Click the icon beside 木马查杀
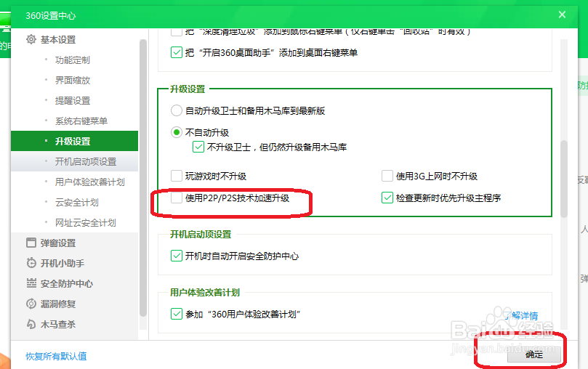588x369 pixels. point(31,324)
